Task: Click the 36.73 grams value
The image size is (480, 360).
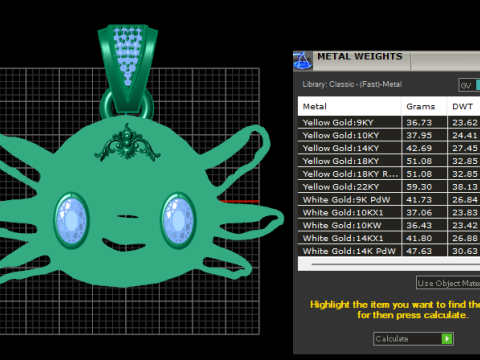Action: pyautogui.click(x=419, y=123)
